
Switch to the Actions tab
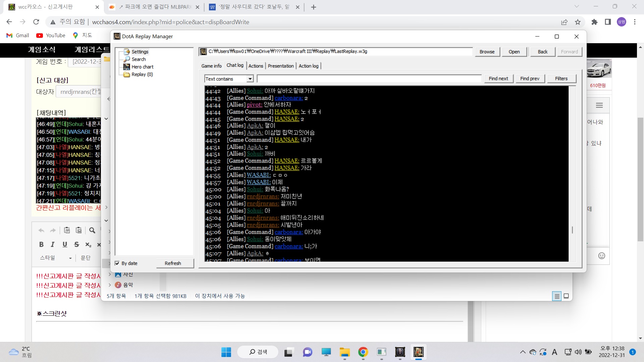pyautogui.click(x=256, y=66)
